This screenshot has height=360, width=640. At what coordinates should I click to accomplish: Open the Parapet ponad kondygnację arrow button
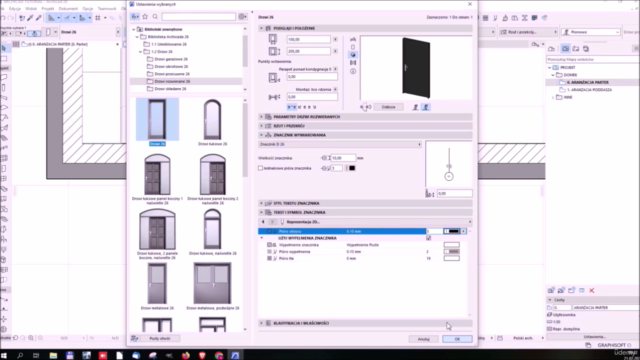pyautogui.click(x=336, y=69)
